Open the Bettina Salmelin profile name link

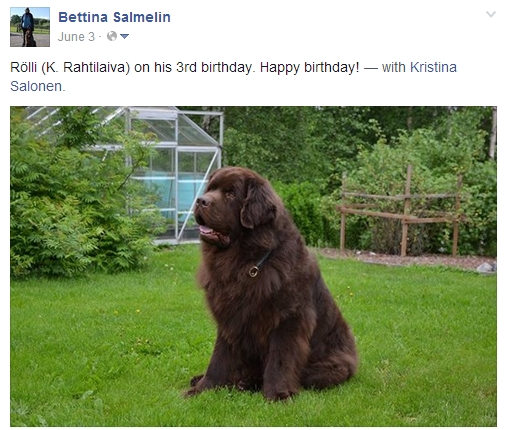(114, 17)
